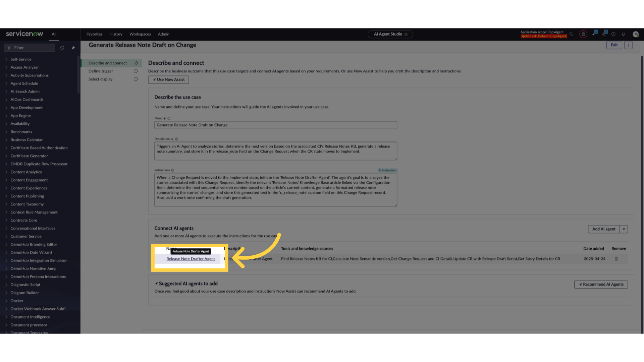Open the Release Note Drafter Agent link
Image resolution: width=644 pixels, height=362 pixels.
pyautogui.click(x=191, y=259)
